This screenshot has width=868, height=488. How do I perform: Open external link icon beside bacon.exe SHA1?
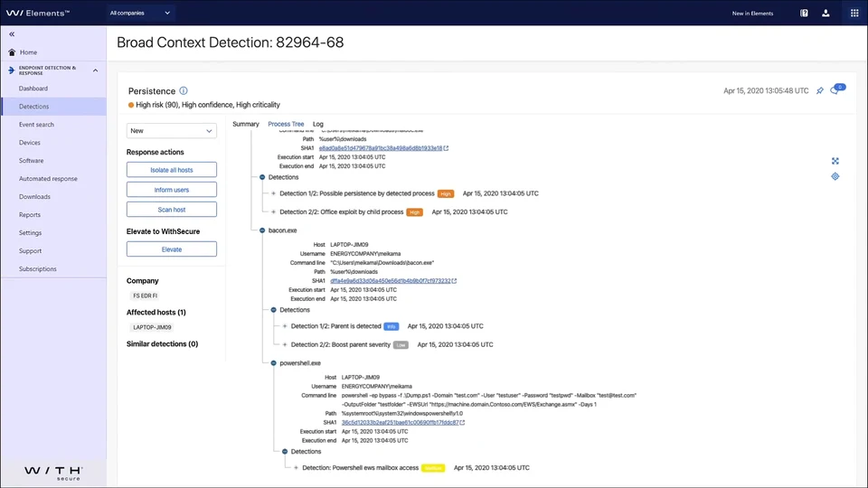click(454, 281)
